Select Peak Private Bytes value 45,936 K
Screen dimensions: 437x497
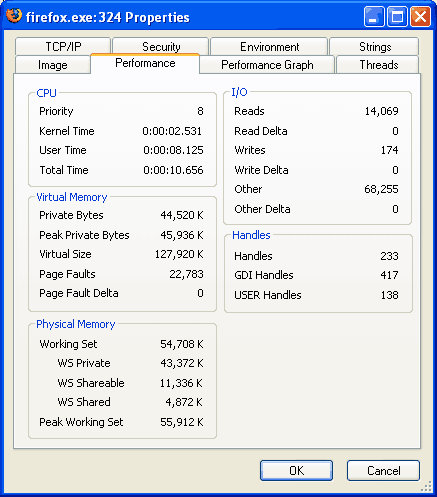click(182, 235)
